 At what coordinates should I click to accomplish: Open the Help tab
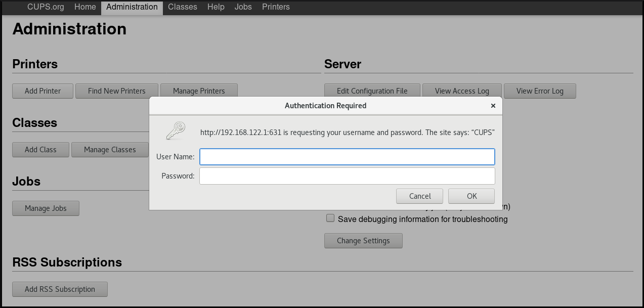[x=216, y=7]
